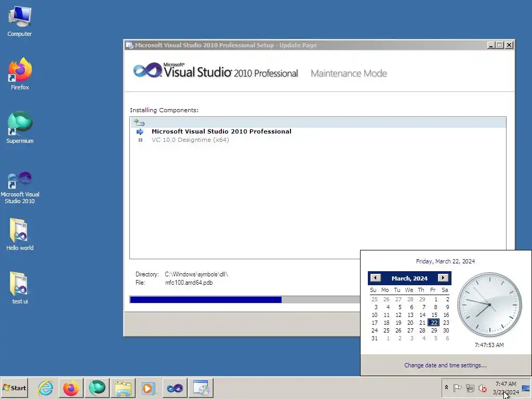Open Firefox from the taskbar
Screen dimensions: 532x399
71,388
